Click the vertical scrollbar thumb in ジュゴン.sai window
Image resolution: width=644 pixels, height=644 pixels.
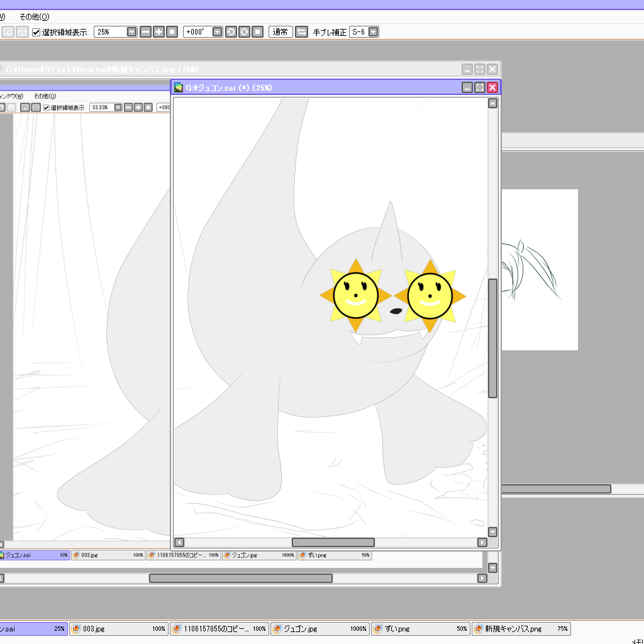pyautogui.click(x=493, y=338)
